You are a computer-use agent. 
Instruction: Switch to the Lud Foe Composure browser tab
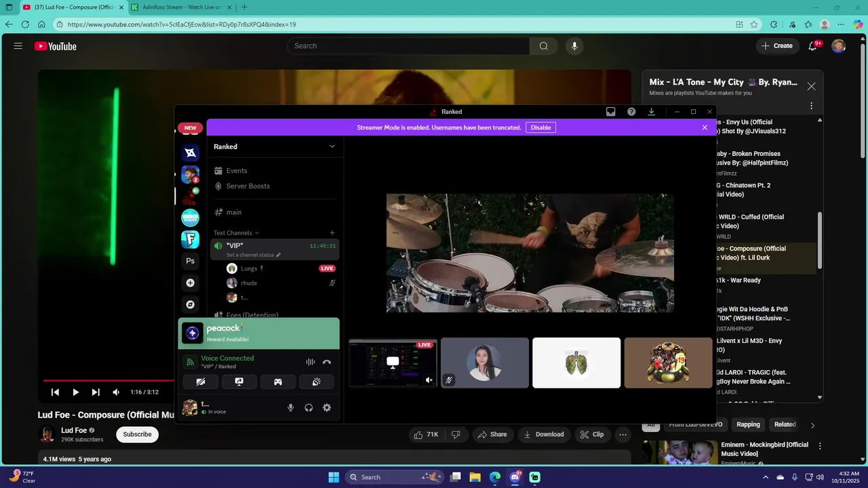click(73, 7)
